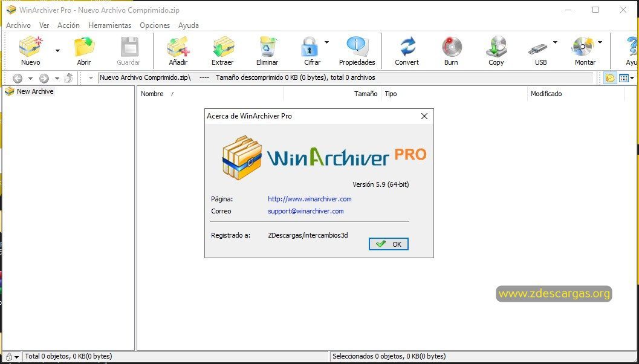This screenshot has height=364, width=639.
Task: Maximize the WinArchiver Pro window
Action: point(595,10)
